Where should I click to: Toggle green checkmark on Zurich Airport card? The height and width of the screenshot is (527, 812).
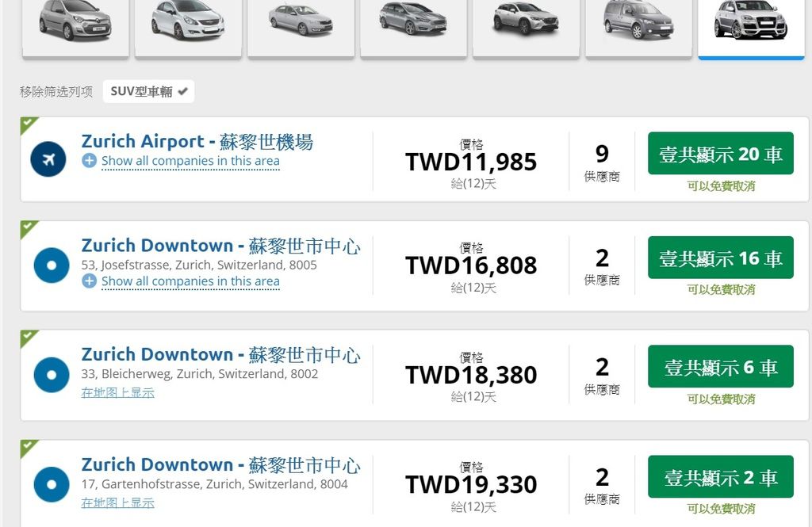coord(29,124)
